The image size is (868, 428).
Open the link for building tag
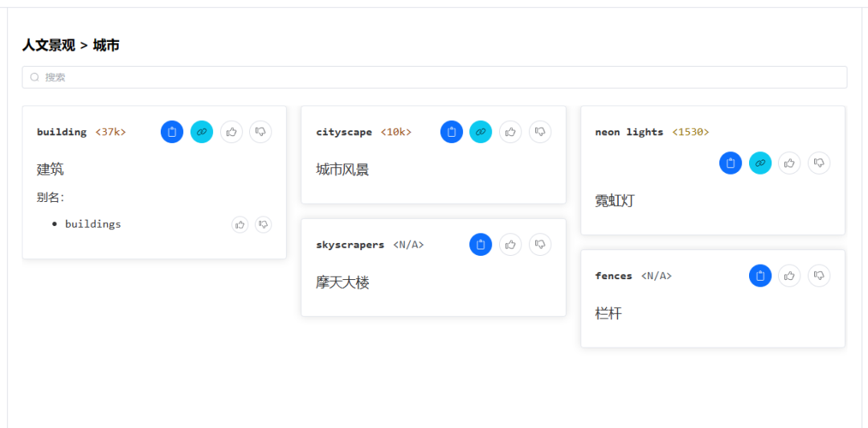(x=202, y=132)
